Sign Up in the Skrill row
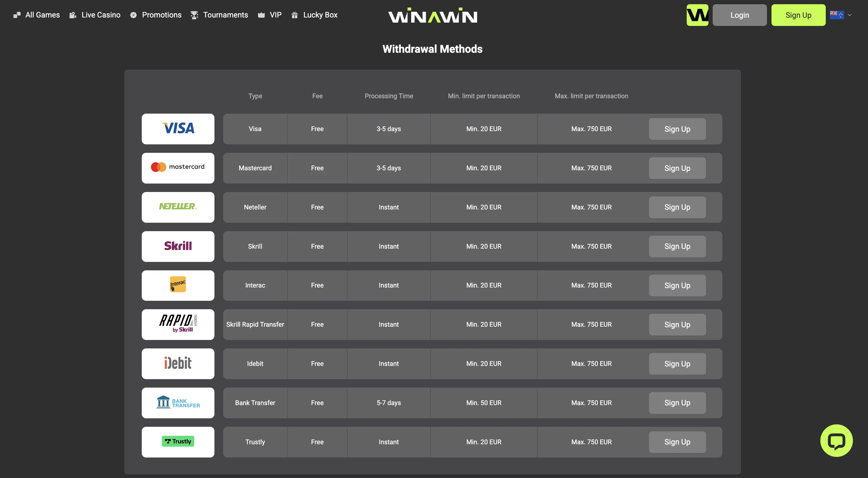 click(677, 247)
